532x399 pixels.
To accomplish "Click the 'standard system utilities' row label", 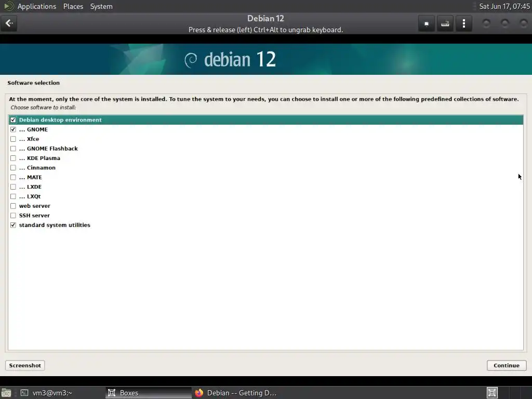I will (55, 225).
